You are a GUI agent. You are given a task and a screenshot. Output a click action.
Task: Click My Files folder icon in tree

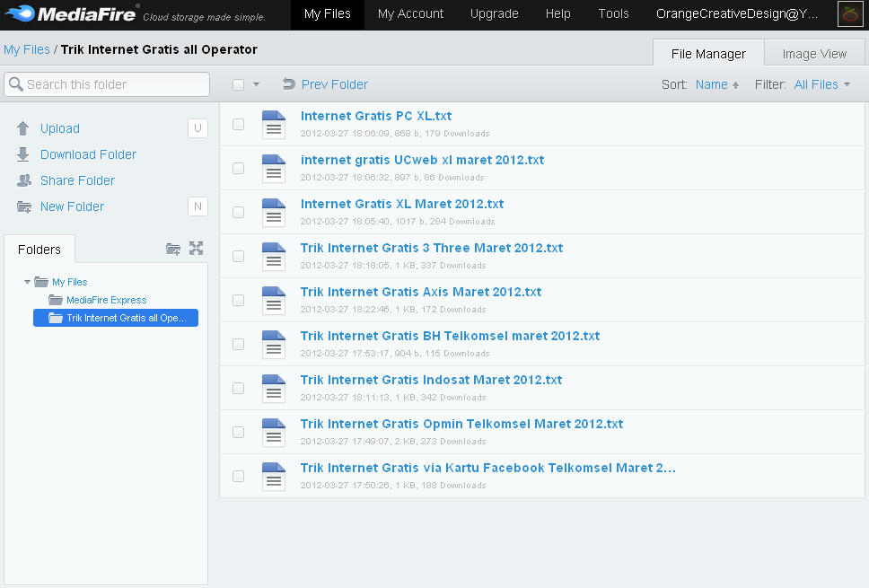[x=41, y=282]
